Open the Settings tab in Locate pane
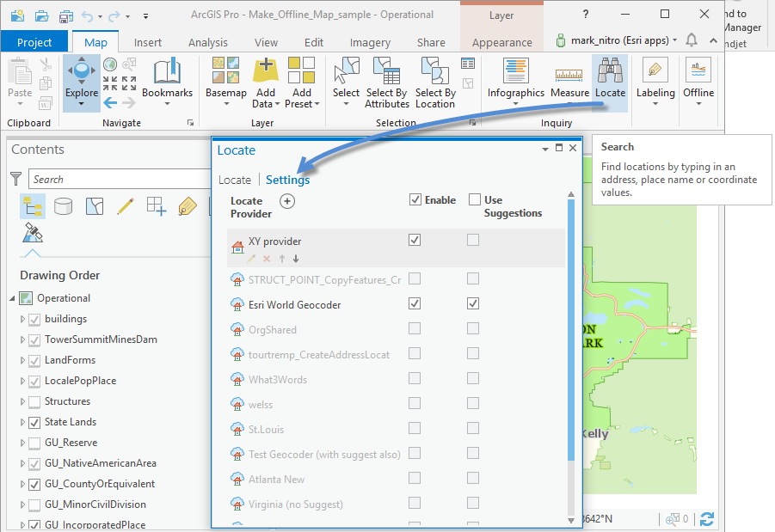Screen dimensions: 775x532 [287, 180]
